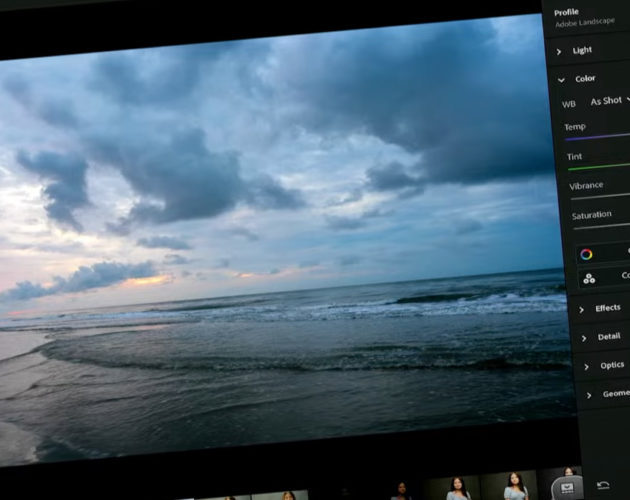This screenshot has width=630, height=500.
Task: Click the Vibrance slider track
Action: pos(600,197)
